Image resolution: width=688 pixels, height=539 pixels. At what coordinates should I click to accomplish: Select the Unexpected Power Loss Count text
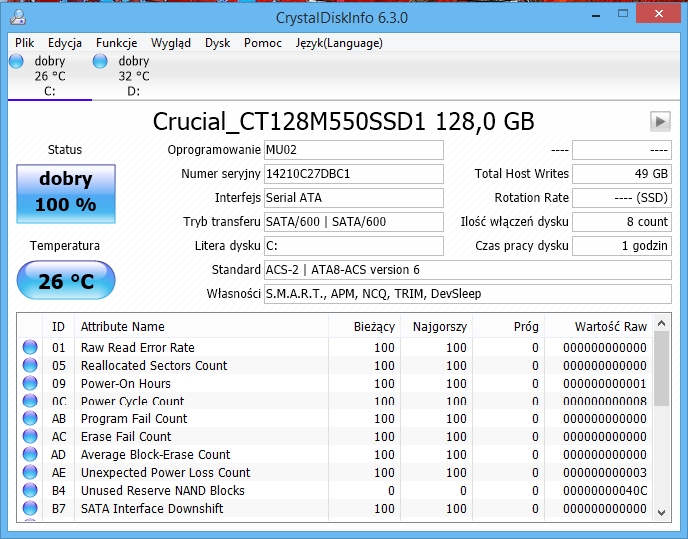[x=166, y=473]
